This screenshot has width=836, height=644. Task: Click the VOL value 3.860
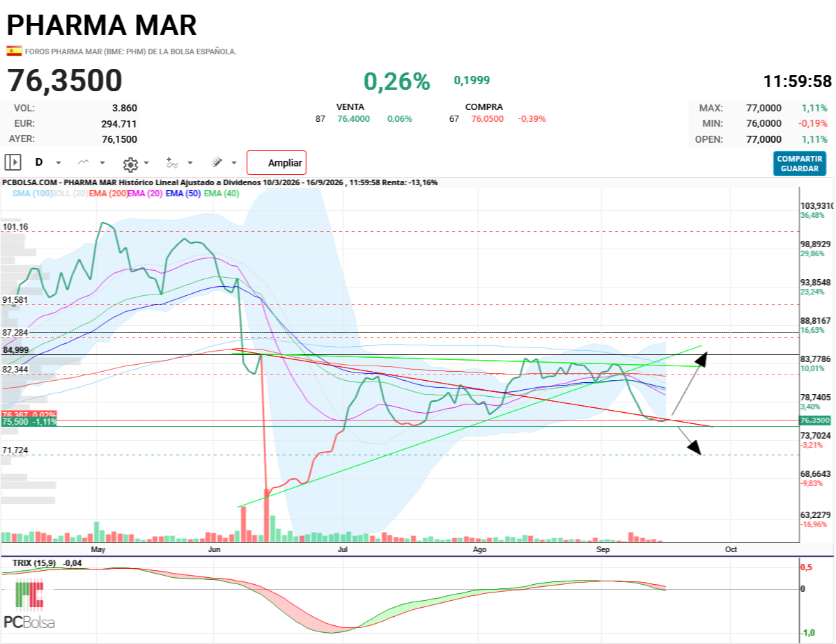point(125,108)
